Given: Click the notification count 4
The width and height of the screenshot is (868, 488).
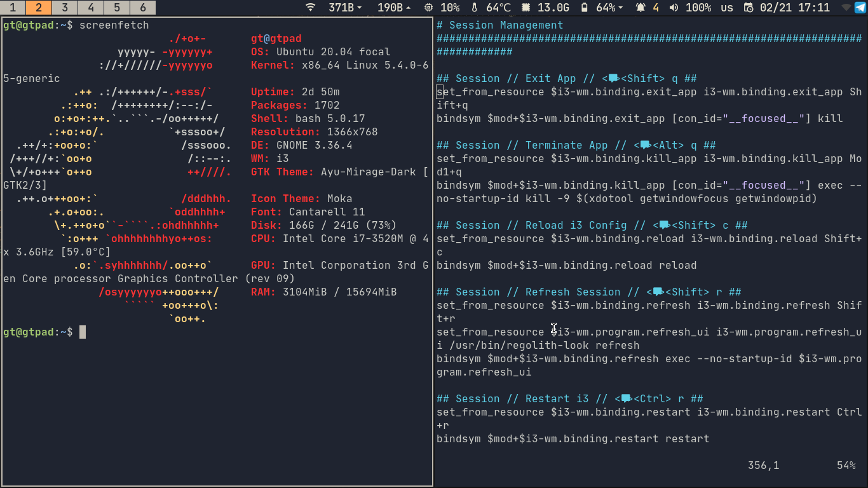Looking at the screenshot, I should 656,8.
